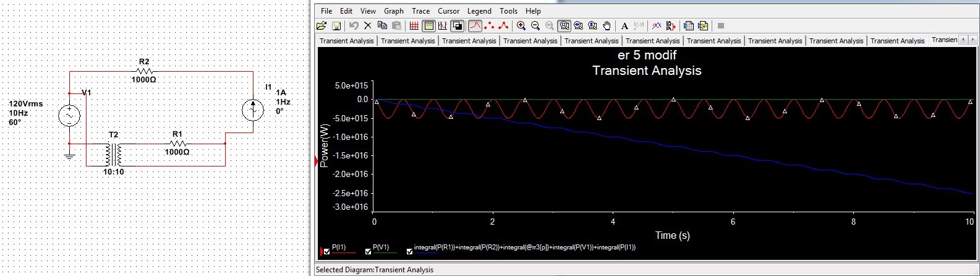Select the Show Lines trace style icon
The height and width of the screenshot is (276, 980).
click(x=475, y=25)
